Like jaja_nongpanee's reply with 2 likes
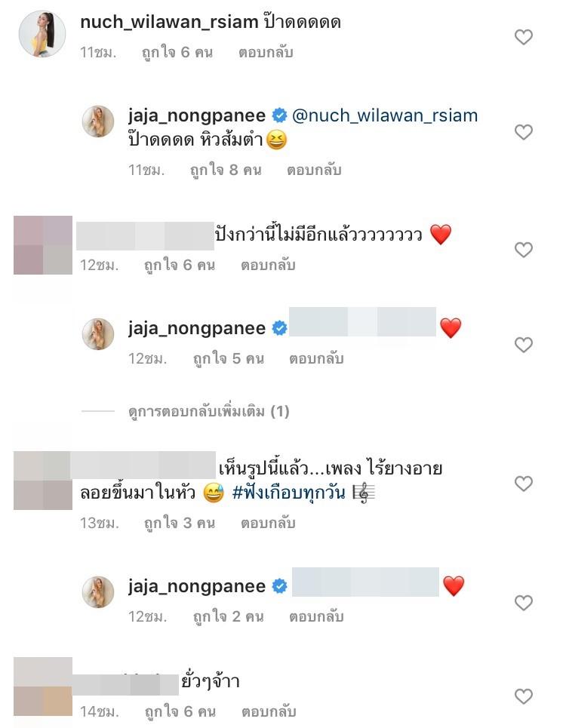 click(x=523, y=603)
